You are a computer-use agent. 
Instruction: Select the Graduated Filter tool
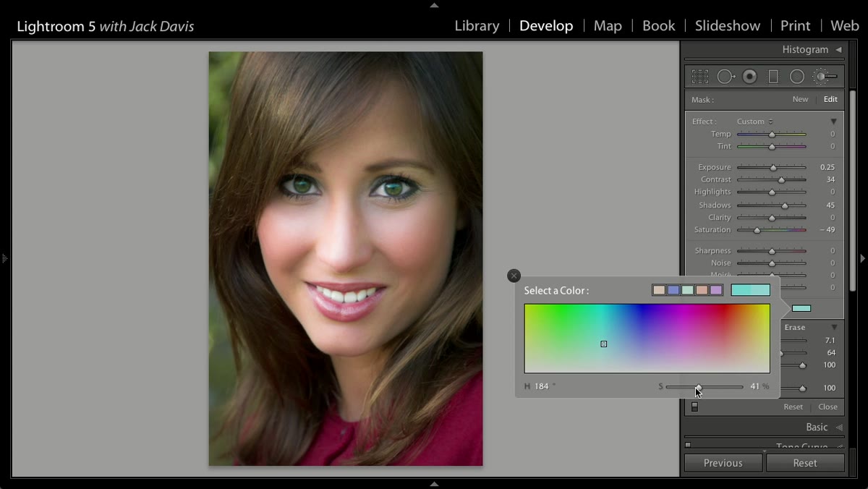tap(773, 77)
